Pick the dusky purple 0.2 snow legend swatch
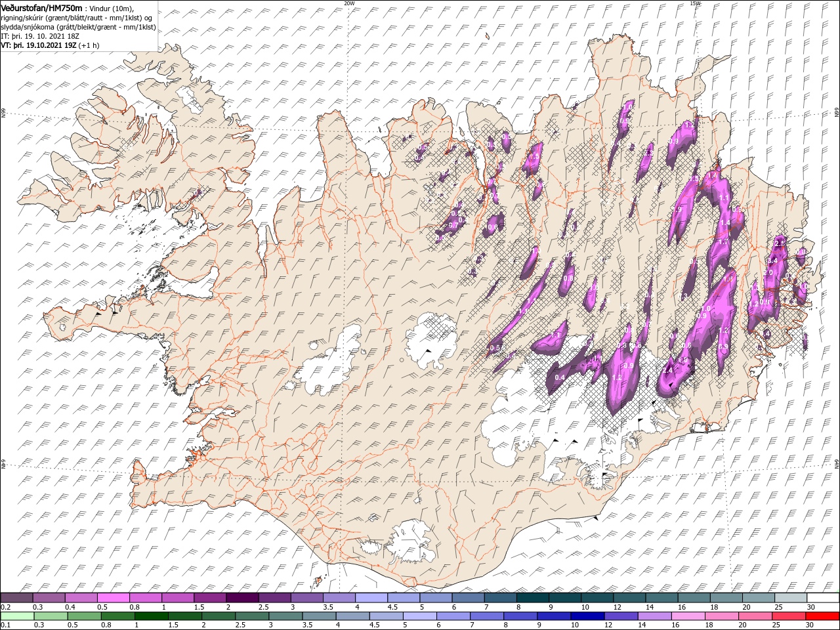The image size is (840, 630). (x=16, y=597)
